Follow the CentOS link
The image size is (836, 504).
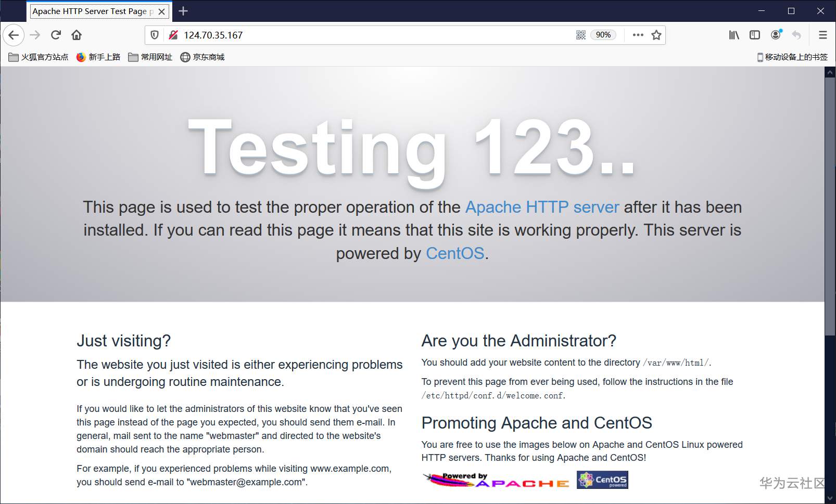click(x=455, y=253)
